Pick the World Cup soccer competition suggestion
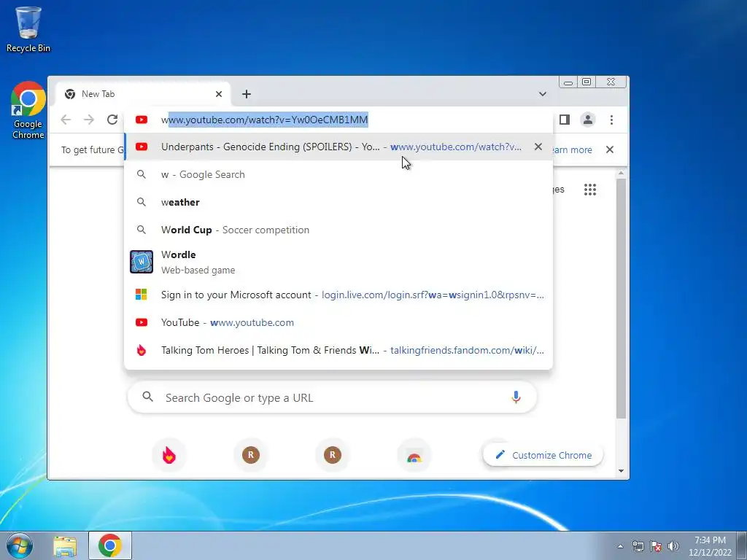747x560 pixels. click(x=338, y=230)
